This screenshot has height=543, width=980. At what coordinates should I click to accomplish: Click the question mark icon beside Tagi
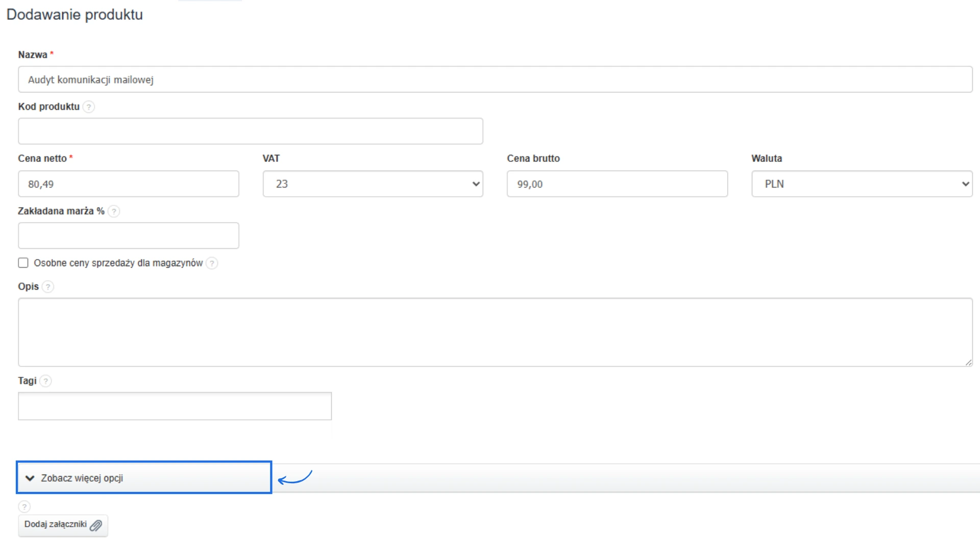(x=46, y=381)
